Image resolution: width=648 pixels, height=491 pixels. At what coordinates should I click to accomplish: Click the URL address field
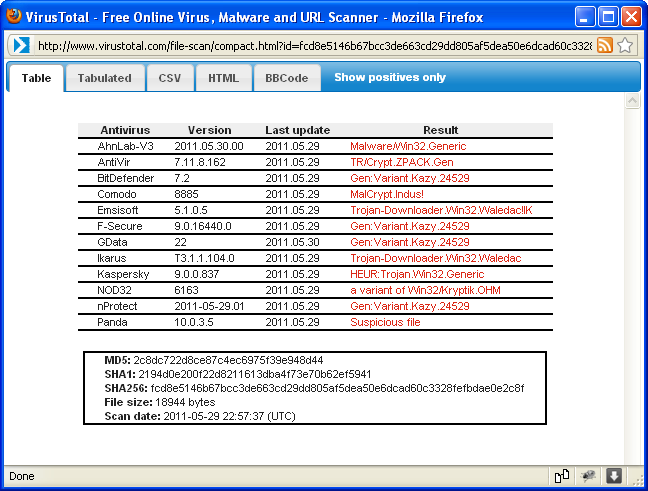click(310, 45)
